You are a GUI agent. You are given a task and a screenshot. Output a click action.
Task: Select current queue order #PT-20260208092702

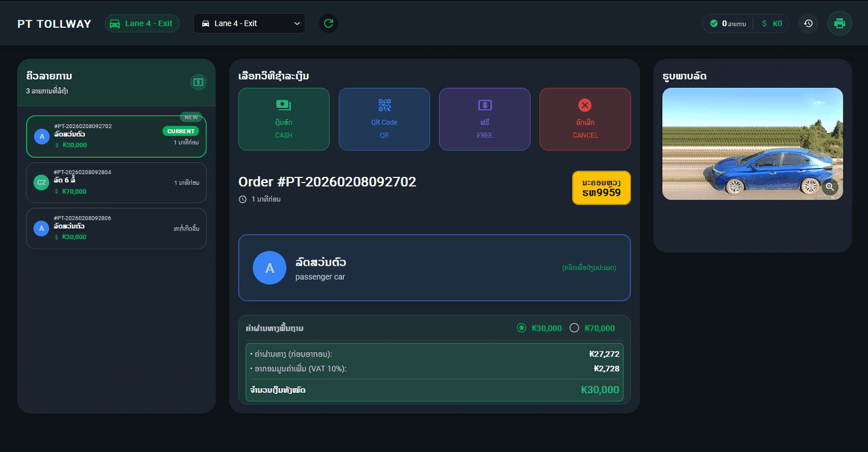click(x=116, y=136)
